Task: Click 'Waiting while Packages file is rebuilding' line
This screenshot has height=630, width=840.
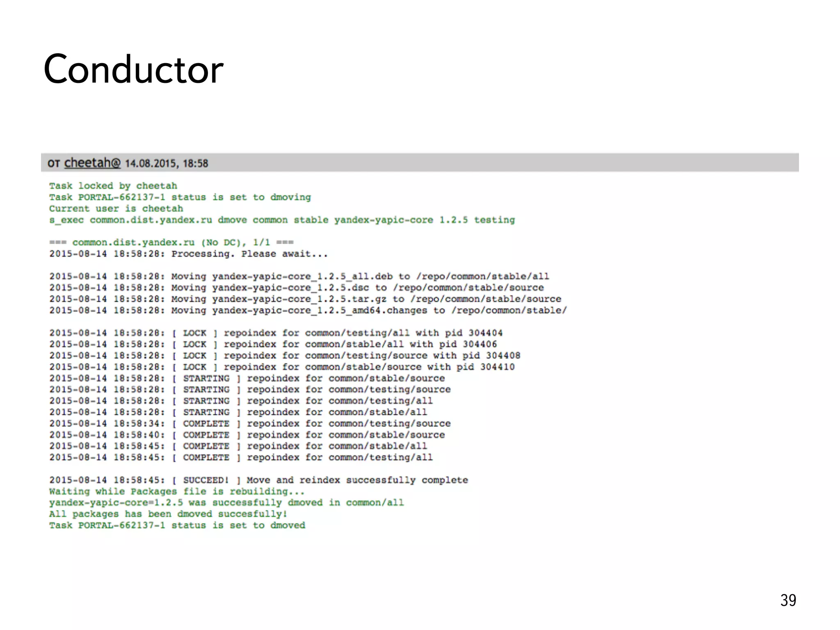Action: pos(177,491)
